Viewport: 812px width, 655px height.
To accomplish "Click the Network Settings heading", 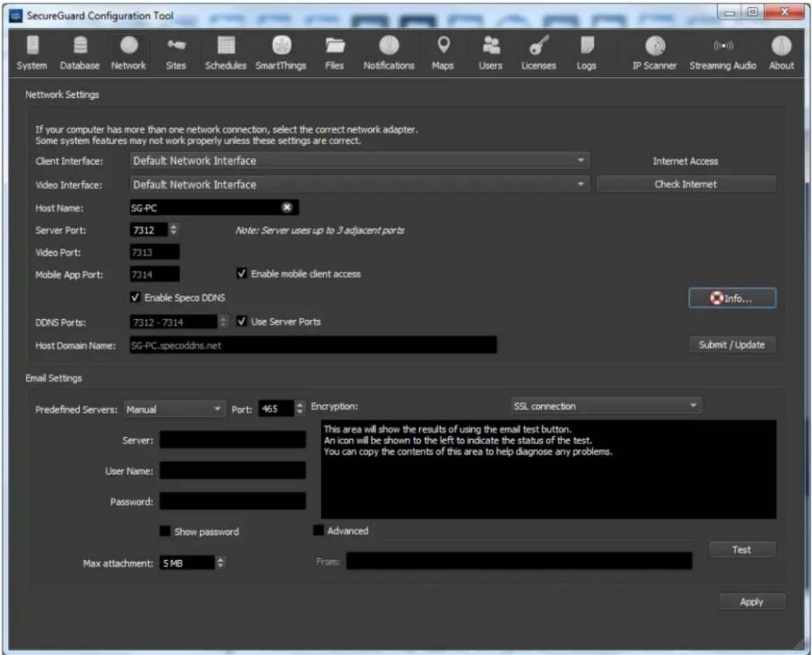I will point(62,94).
